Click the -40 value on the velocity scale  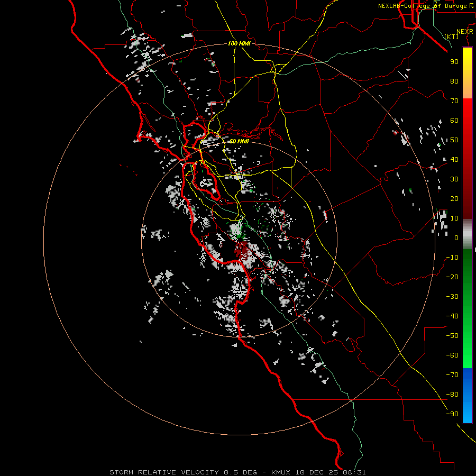[x=452, y=316]
